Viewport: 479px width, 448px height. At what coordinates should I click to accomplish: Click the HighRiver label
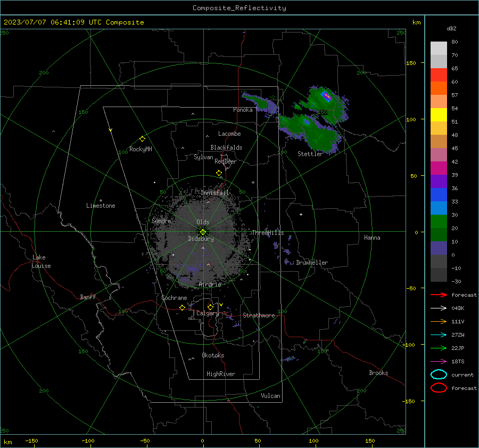(x=221, y=374)
